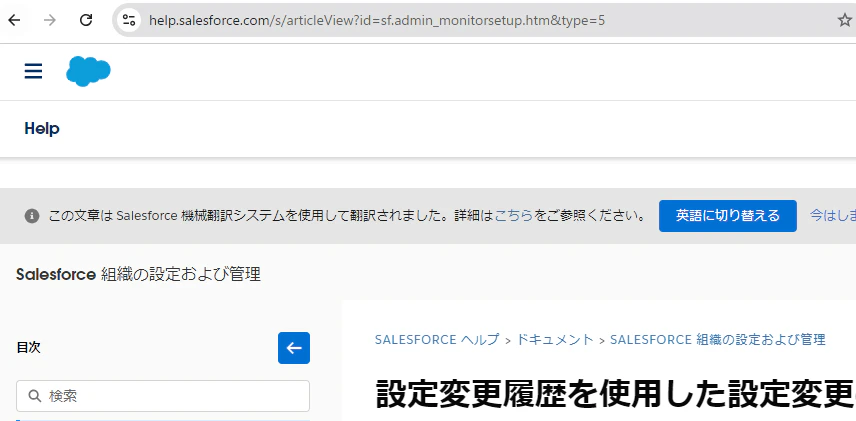Click the magnifier icon in search box
Image resolution: width=856 pixels, height=421 pixels.
click(35, 396)
